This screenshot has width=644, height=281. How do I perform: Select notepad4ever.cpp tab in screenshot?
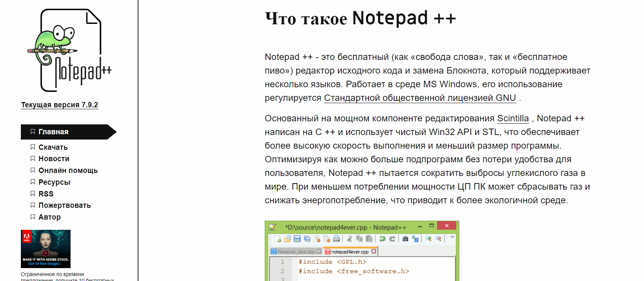350,251
